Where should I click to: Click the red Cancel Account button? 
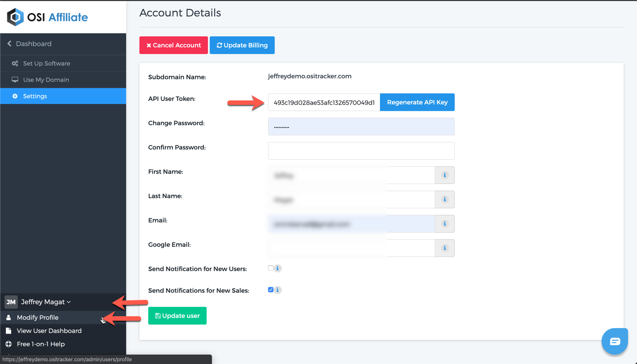coord(173,45)
